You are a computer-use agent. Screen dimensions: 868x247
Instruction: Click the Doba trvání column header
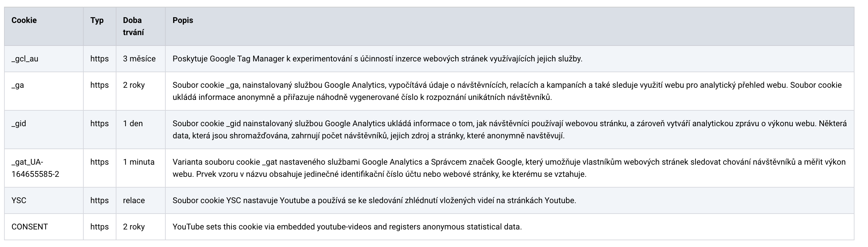point(133,26)
